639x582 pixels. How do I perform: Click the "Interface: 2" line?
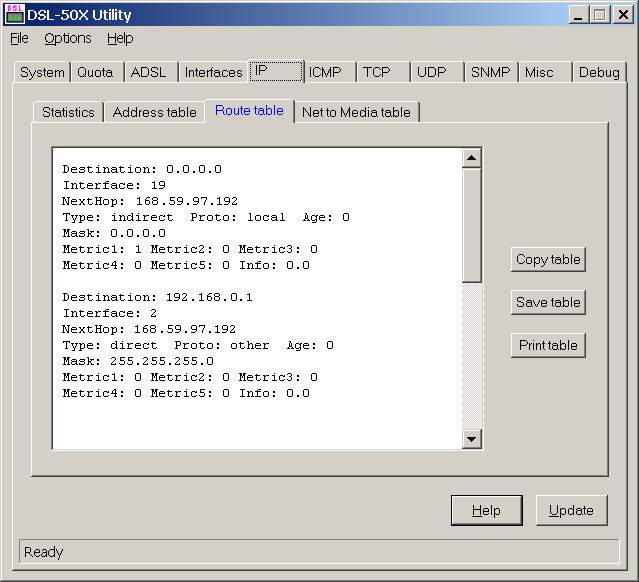(x=110, y=313)
